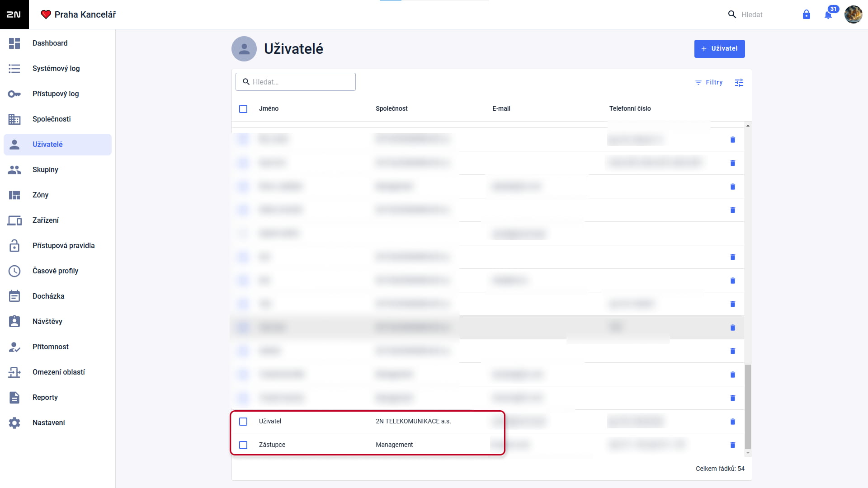Click the Management company cell

pos(394,445)
